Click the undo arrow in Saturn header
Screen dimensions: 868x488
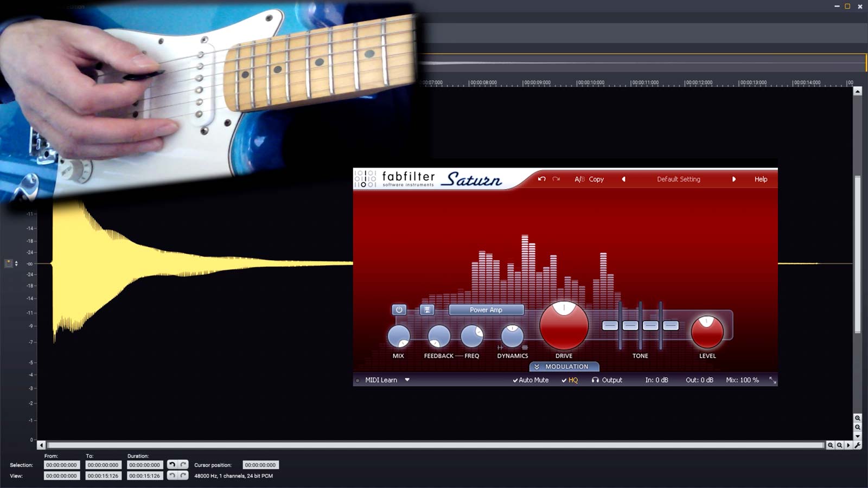point(541,179)
